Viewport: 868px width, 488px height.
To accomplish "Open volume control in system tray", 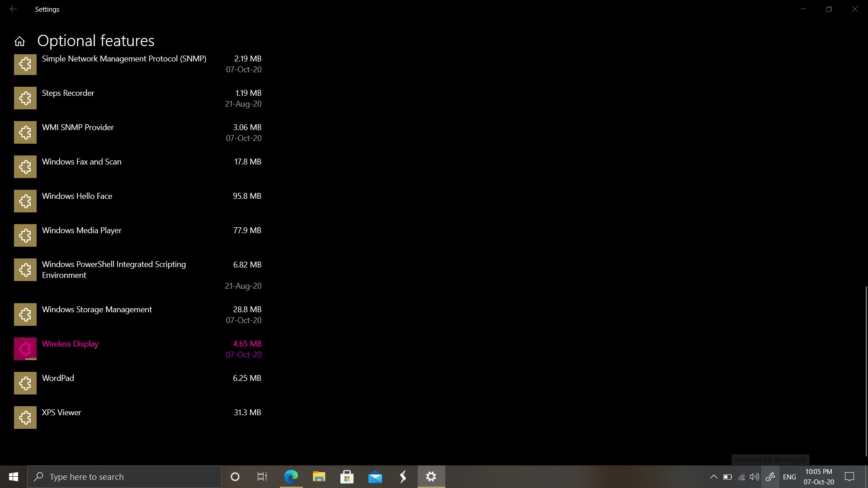I will click(x=754, y=477).
